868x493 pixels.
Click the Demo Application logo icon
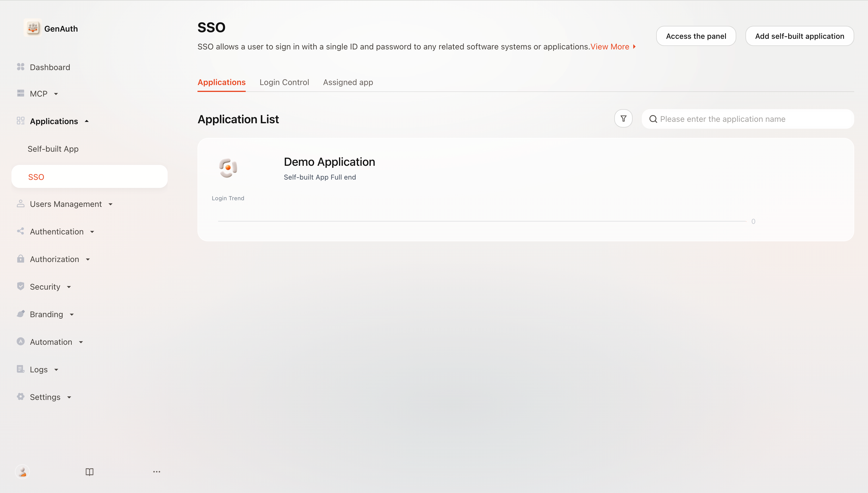[228, 167]
